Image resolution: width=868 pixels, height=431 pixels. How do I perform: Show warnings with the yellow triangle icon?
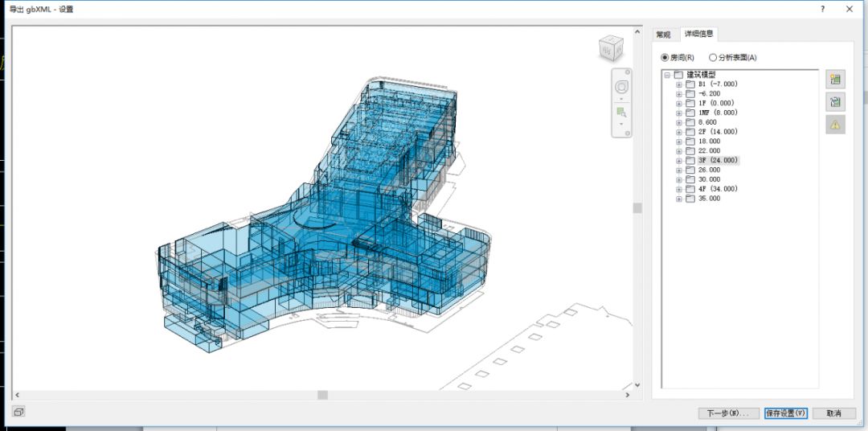tap(835, 124)
